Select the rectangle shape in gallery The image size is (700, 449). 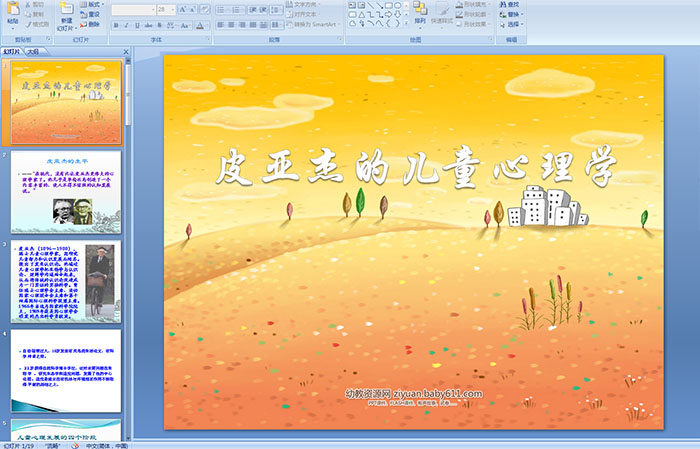click(389, 5)
